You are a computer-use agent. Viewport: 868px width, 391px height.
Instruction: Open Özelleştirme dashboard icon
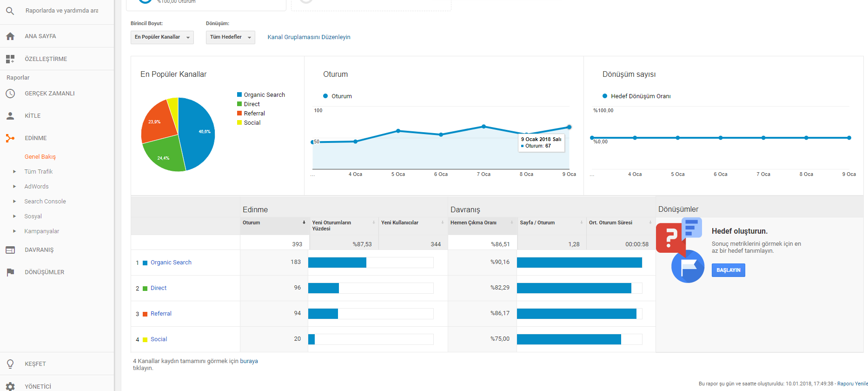[x=10, y=59]
